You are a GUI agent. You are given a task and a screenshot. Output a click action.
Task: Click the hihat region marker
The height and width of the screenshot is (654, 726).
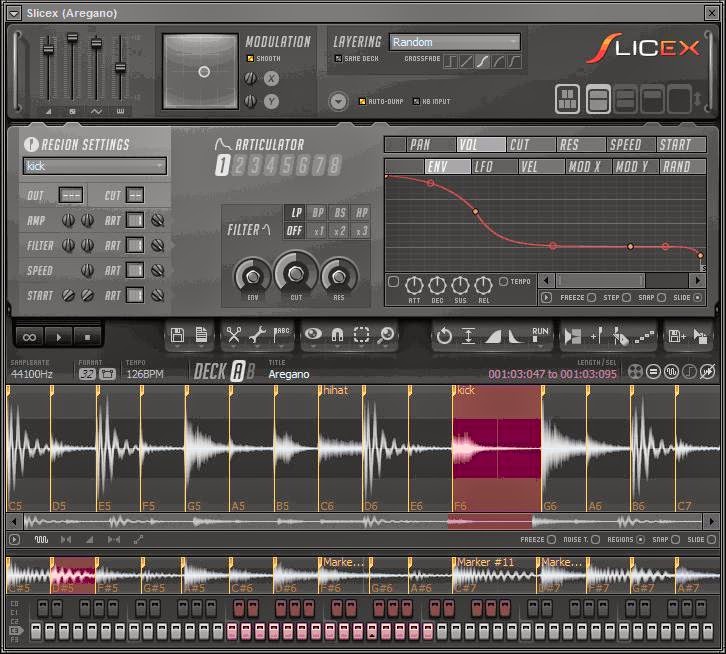pos(335,390)
